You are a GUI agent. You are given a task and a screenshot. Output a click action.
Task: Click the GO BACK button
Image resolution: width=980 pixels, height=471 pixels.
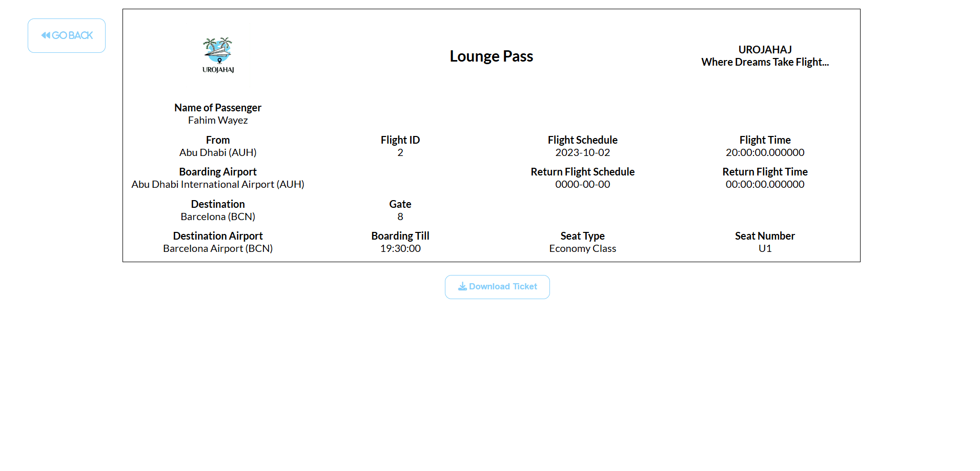tap(67, 35)
